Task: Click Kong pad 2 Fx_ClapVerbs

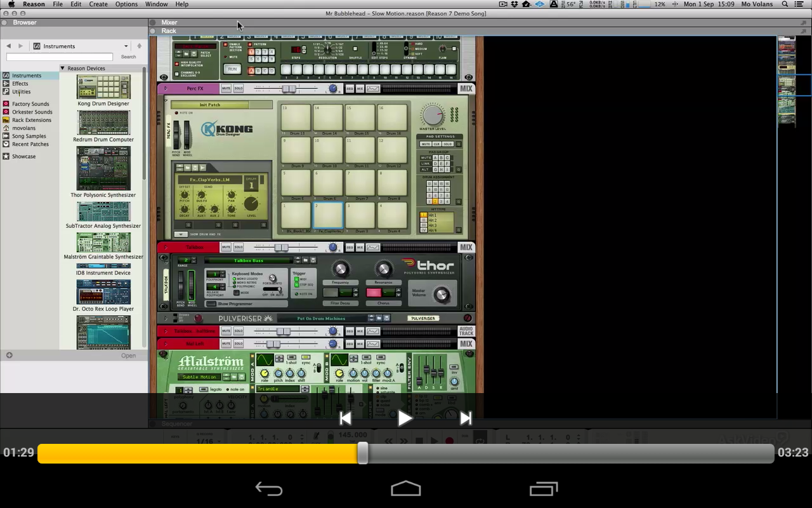Action: (x=328, y=215)
